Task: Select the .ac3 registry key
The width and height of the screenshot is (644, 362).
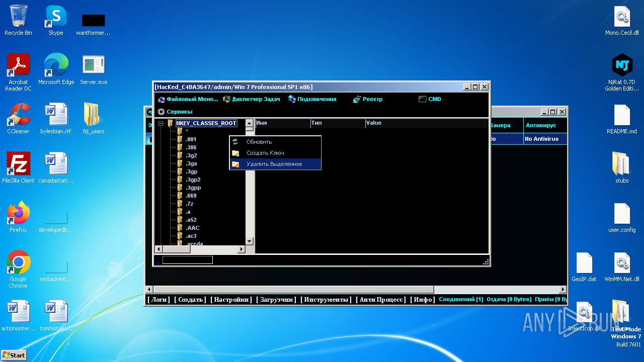Action: point(191,236)
